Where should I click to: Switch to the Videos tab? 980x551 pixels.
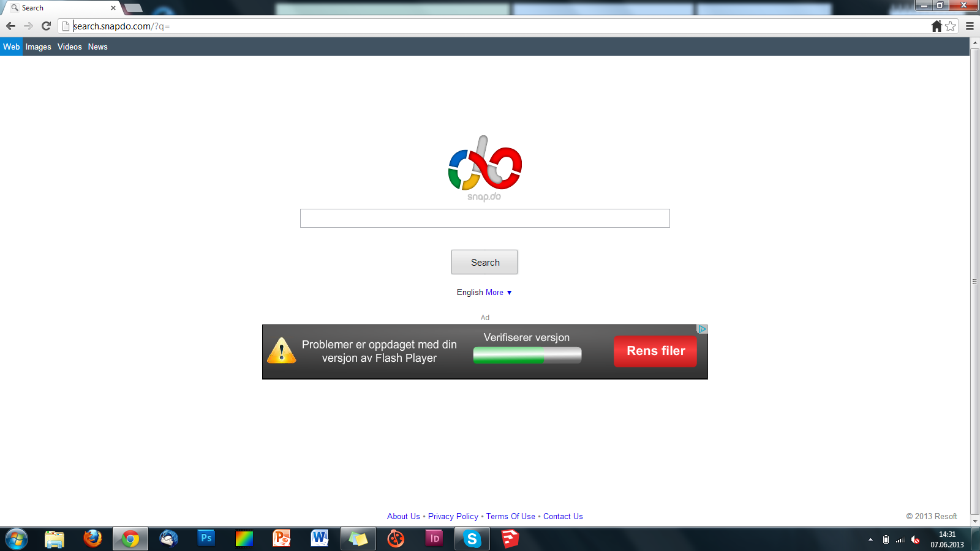point(70,47)
